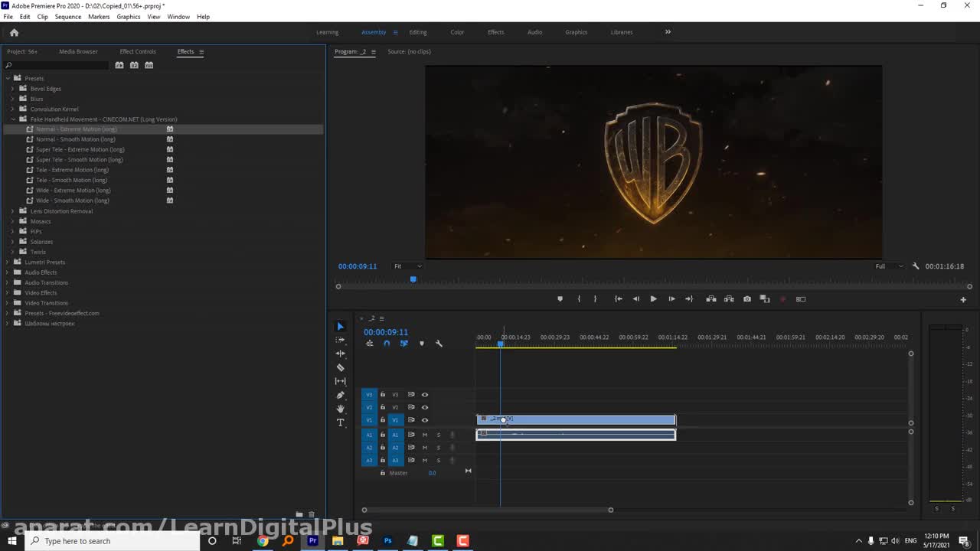Select the Pen tool
The height and width of the screenshot is (551, 980).
click(341, 395)
